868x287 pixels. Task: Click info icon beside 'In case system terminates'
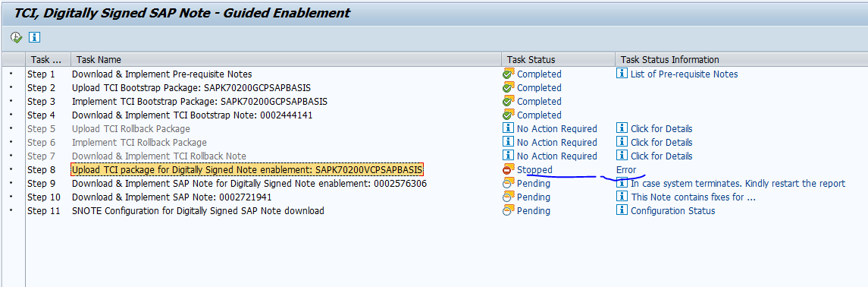(x=622, y=184)
